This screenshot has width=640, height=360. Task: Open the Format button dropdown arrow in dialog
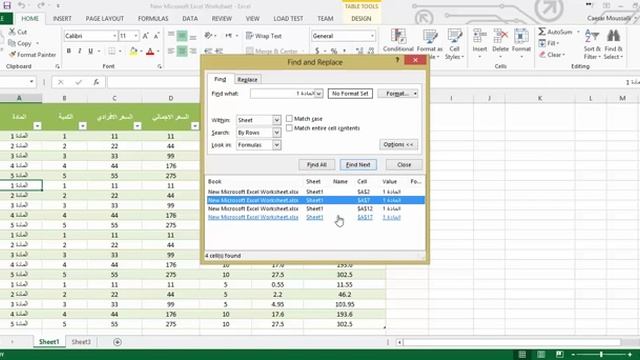[415, 93]
